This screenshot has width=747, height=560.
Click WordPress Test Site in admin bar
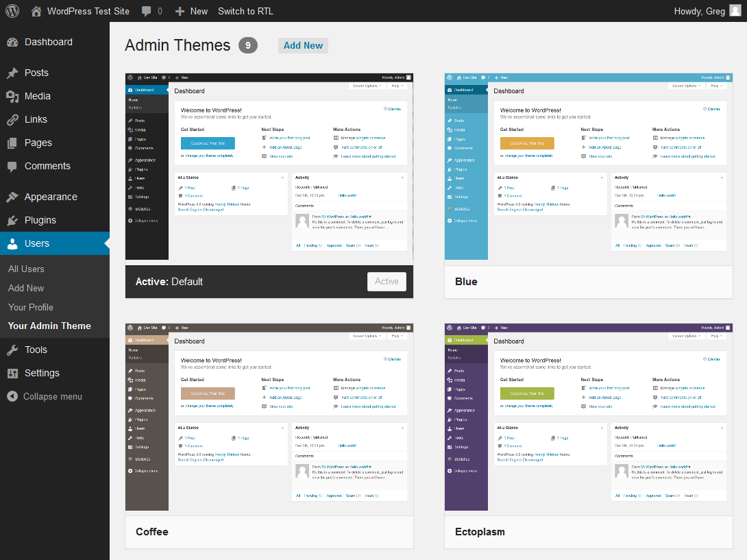[x=88, y=11]
